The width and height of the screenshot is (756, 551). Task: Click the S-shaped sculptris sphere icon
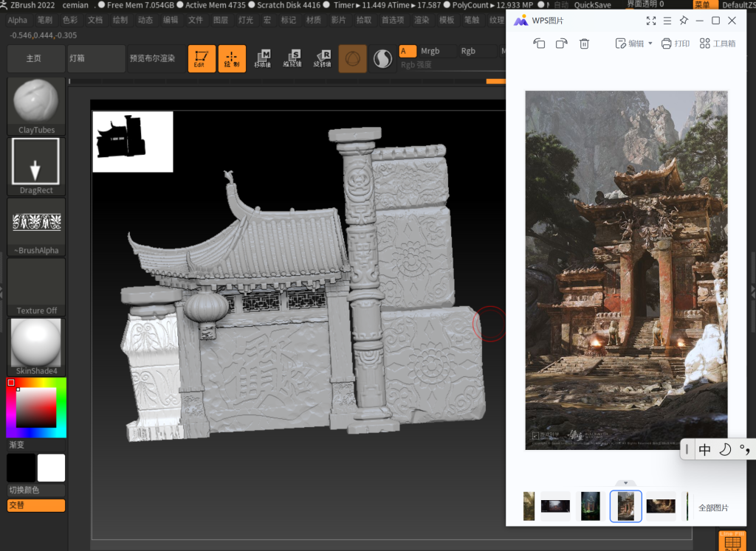pos(383,59)
